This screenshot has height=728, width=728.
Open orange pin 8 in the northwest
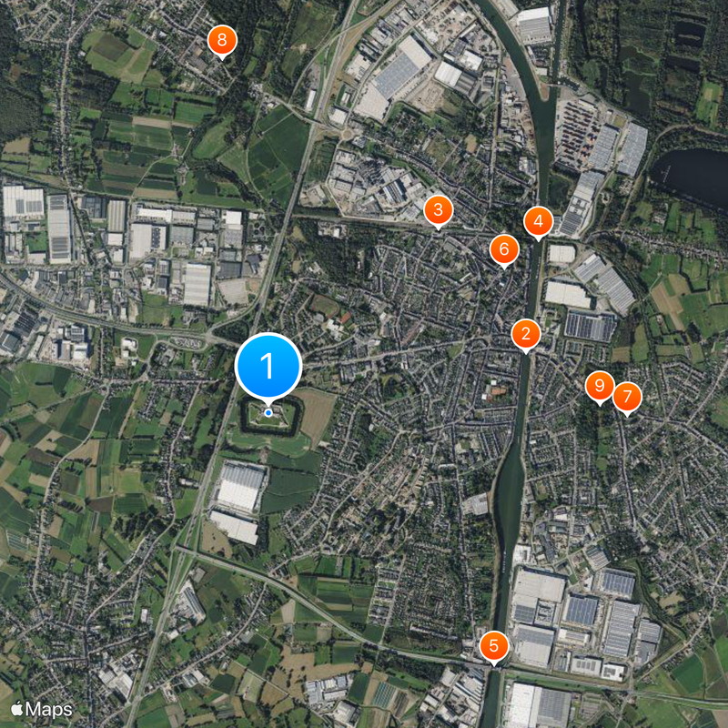point(222,40)
